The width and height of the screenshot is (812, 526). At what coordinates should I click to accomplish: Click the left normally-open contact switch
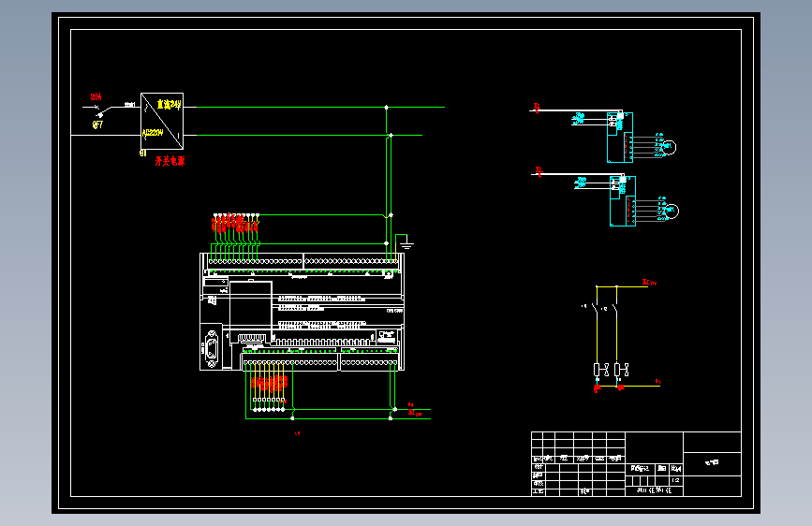[x=595, y=309]
